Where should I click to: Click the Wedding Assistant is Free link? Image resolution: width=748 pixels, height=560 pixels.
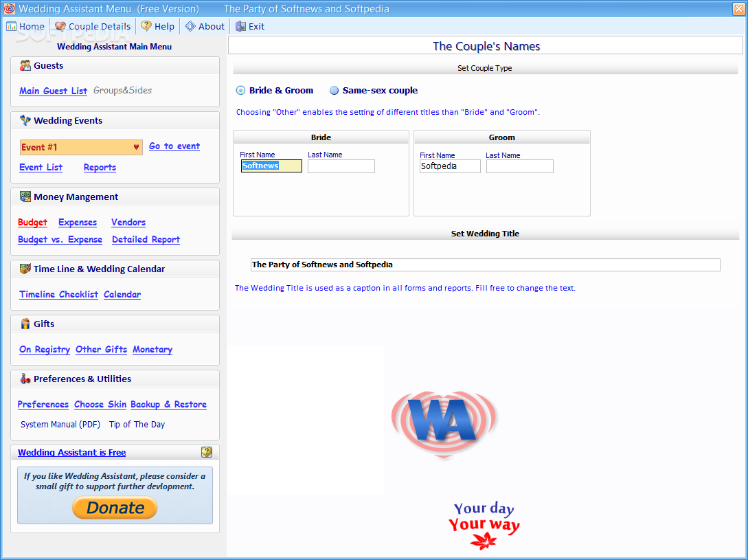pos(71,452)
